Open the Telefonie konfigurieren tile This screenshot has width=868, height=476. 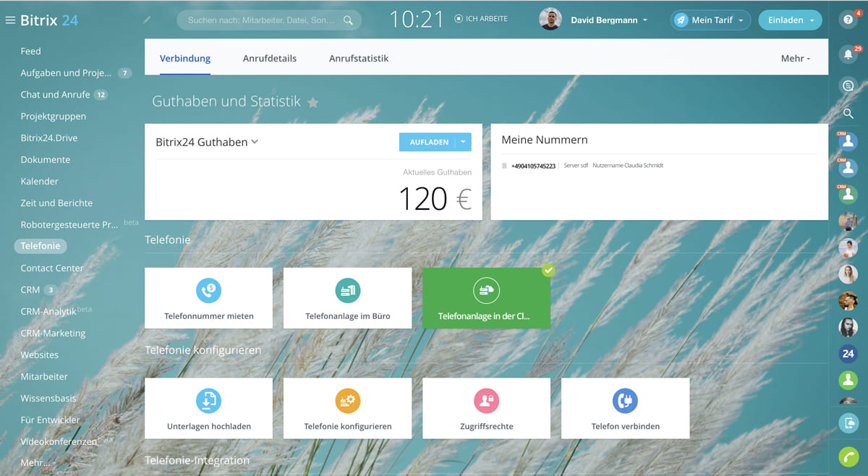click(x=347, y=408)
